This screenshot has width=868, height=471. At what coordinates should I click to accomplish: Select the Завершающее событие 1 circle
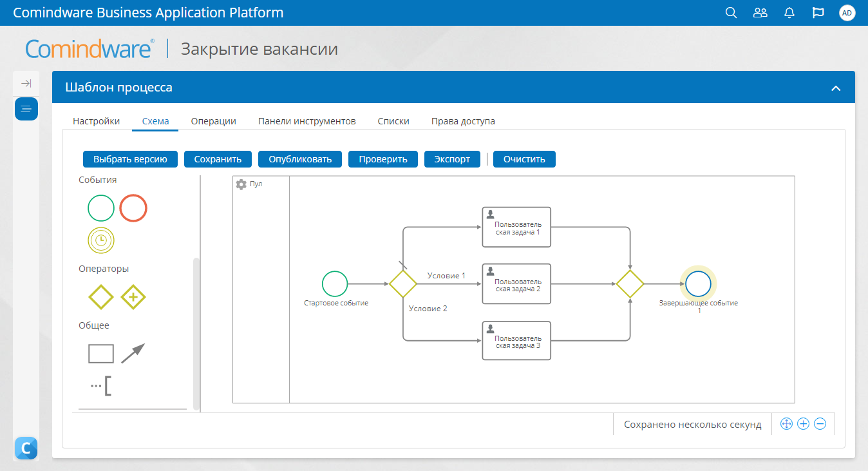tap(698, 284)
